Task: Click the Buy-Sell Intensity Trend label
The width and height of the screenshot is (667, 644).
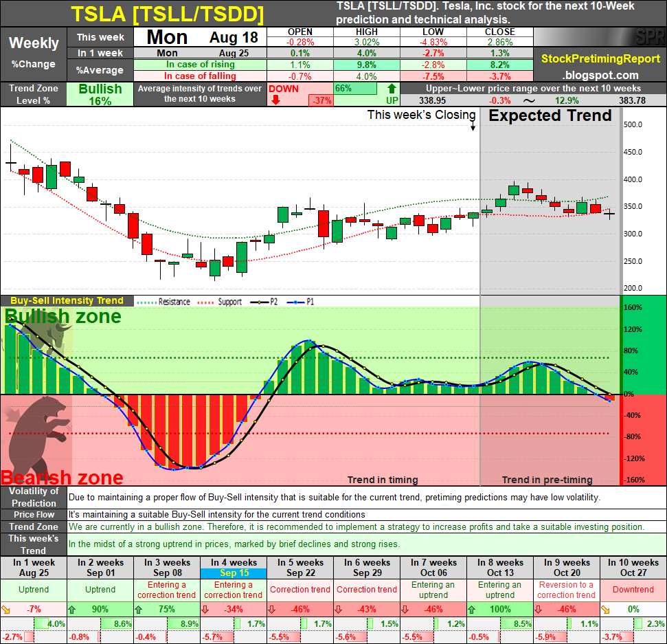Action: 67,300
